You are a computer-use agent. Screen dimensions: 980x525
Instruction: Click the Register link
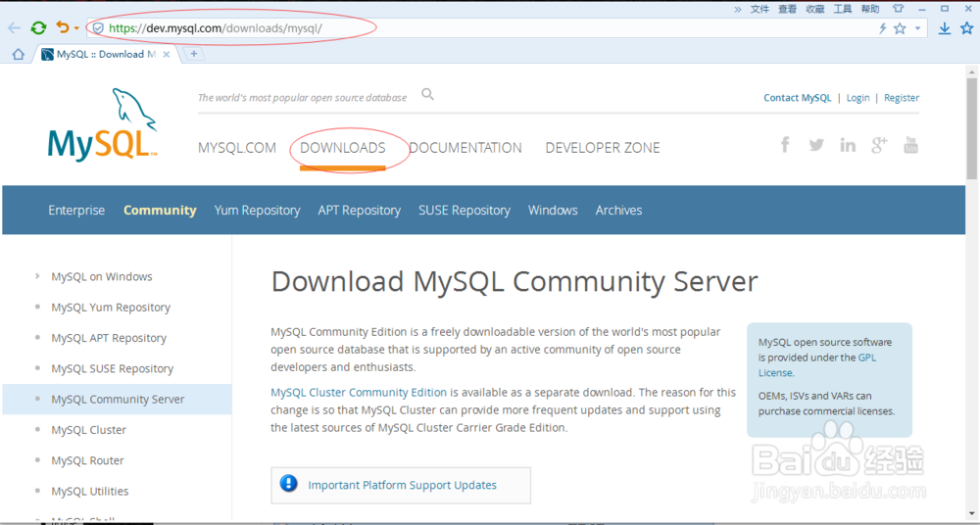902,98
